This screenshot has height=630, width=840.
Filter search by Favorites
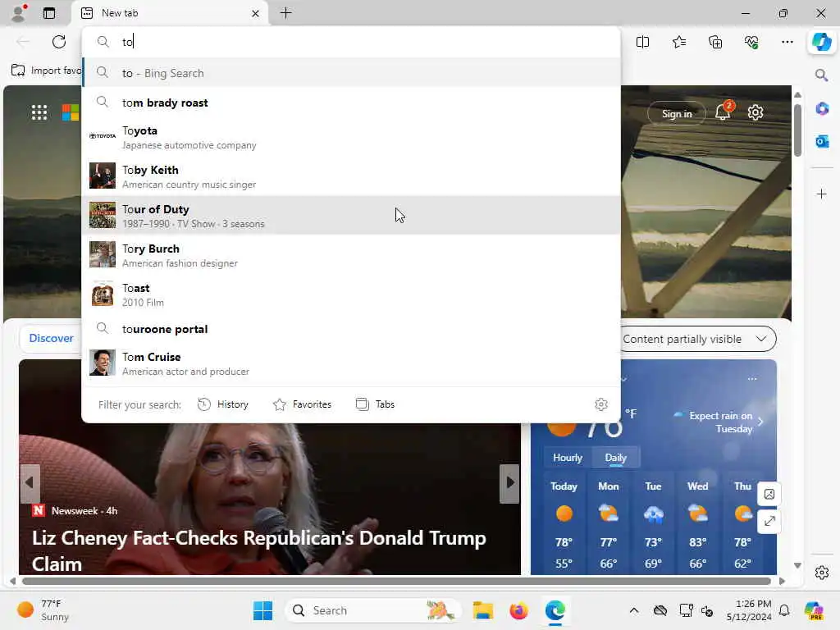[x=302, y=404]
